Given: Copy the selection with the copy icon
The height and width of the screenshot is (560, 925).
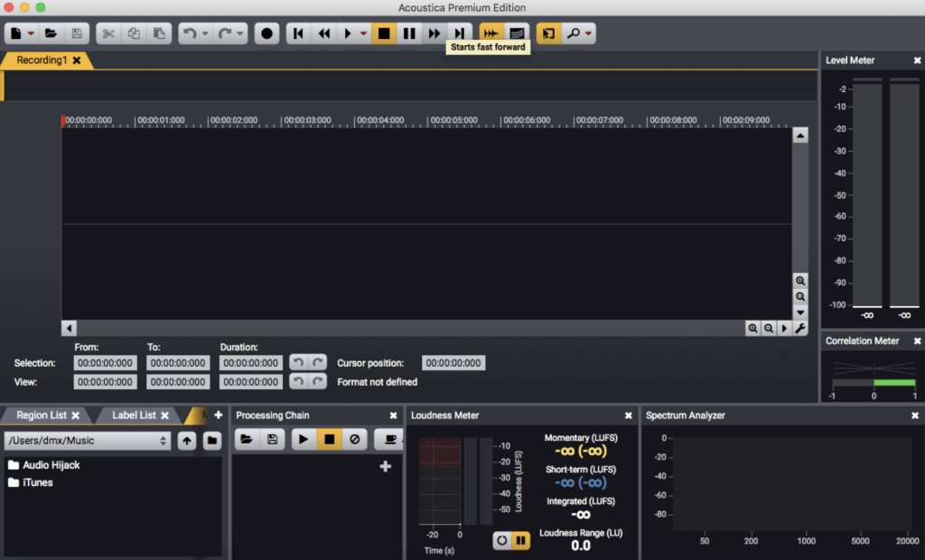Looking at the screenshot, I should 134,33.
